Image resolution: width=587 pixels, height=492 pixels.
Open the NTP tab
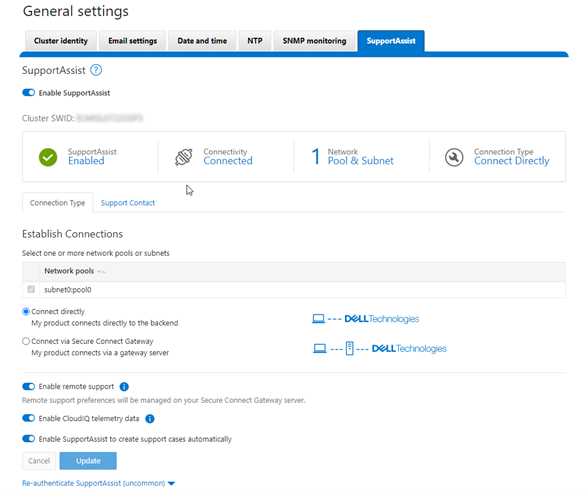point(255,40)
